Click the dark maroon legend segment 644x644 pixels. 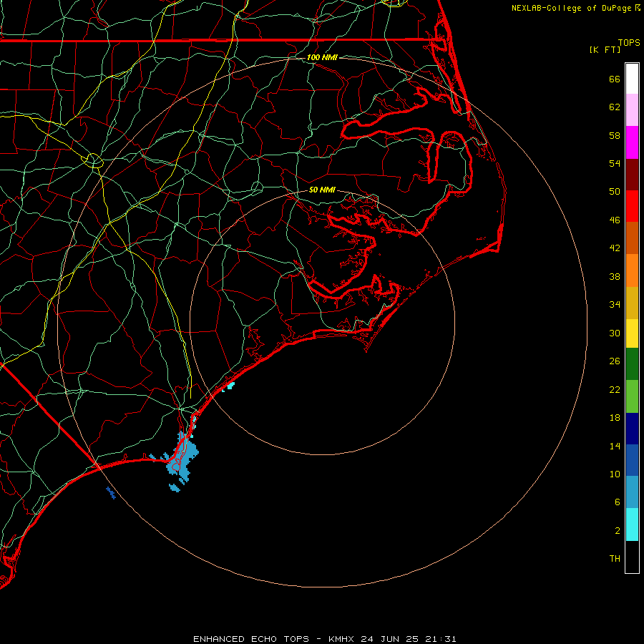[x=632, y=175]
